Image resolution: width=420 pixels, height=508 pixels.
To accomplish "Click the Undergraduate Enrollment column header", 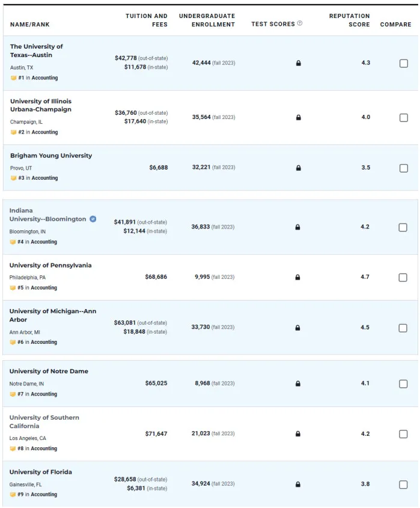I will point(207,20).
